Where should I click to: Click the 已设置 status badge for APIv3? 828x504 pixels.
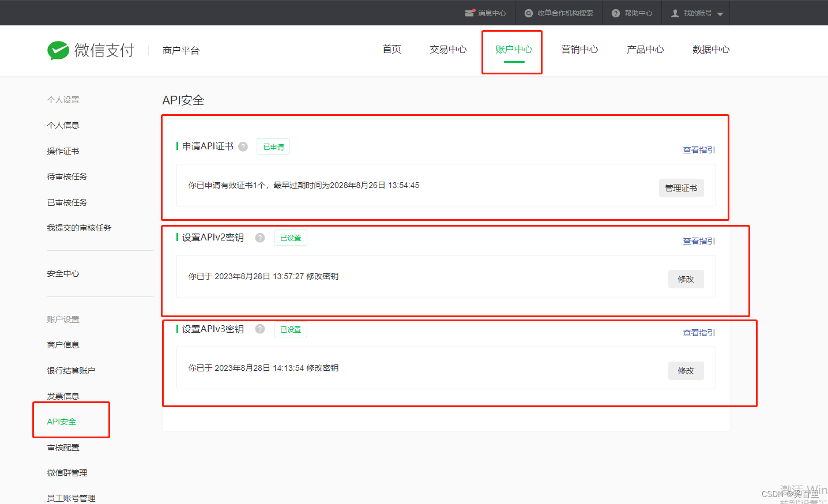pos(290,329)
